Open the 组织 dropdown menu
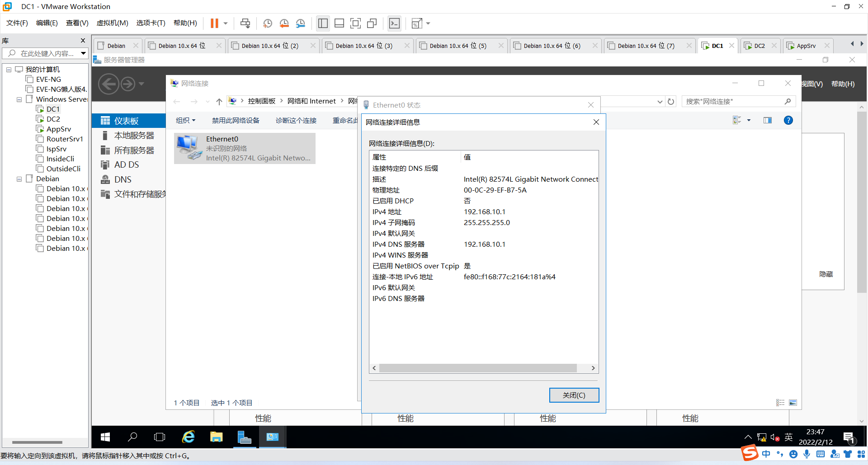This screenshot has height=465, width=868. coord(185,120)
